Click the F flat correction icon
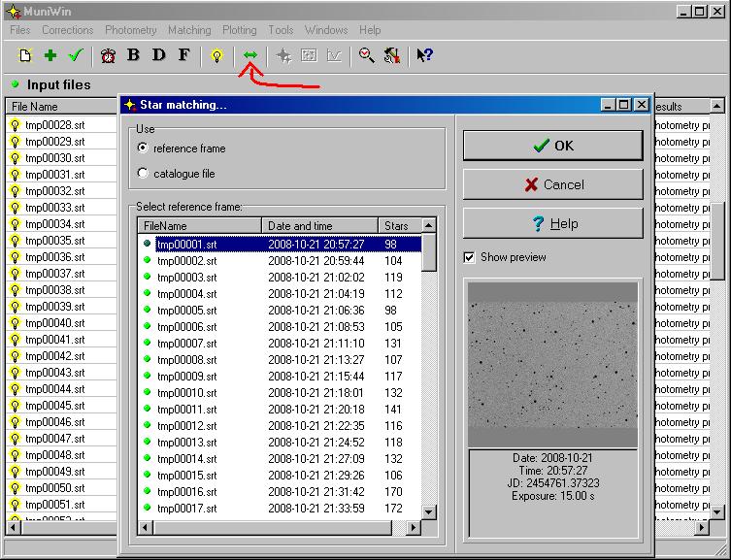The image size is (731, 560). (183, 55)
